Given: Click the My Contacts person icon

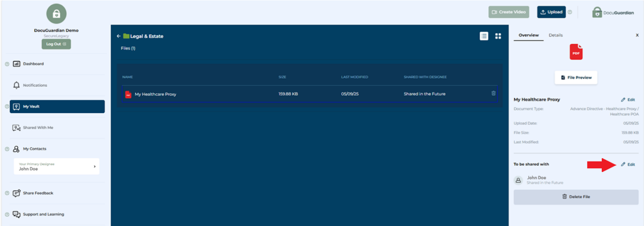Looking at the screenshot, I should click(x=16, y=149).
